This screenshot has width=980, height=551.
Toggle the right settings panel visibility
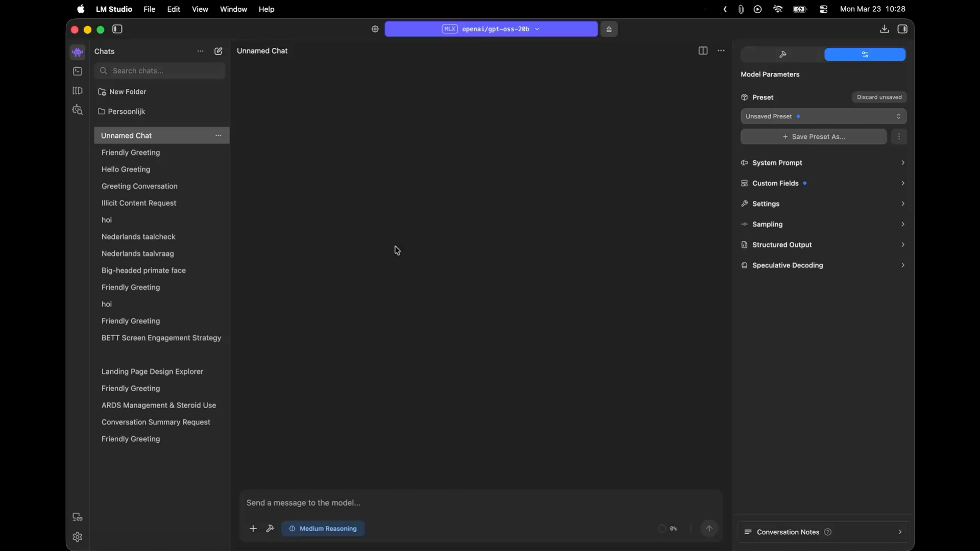pyautogui.click(x=902, y=29)
